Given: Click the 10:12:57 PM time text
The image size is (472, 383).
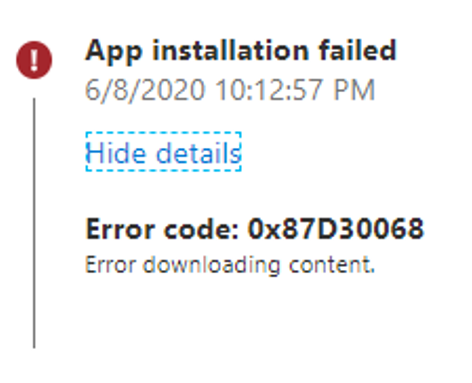Looking at the screenshot, I should pyautogui.click(x=295, y=90).
